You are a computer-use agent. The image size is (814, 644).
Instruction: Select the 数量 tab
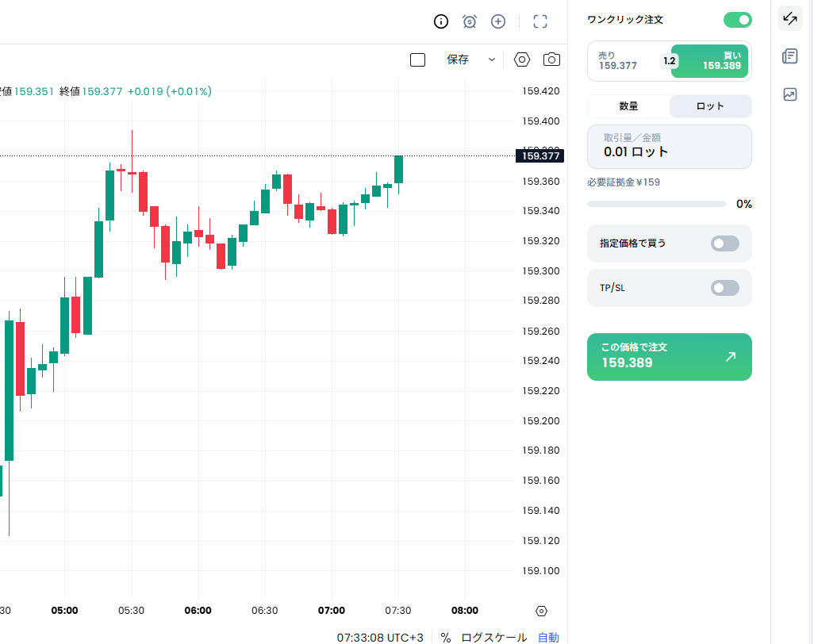pyautogui.click(x=628, y=106)
